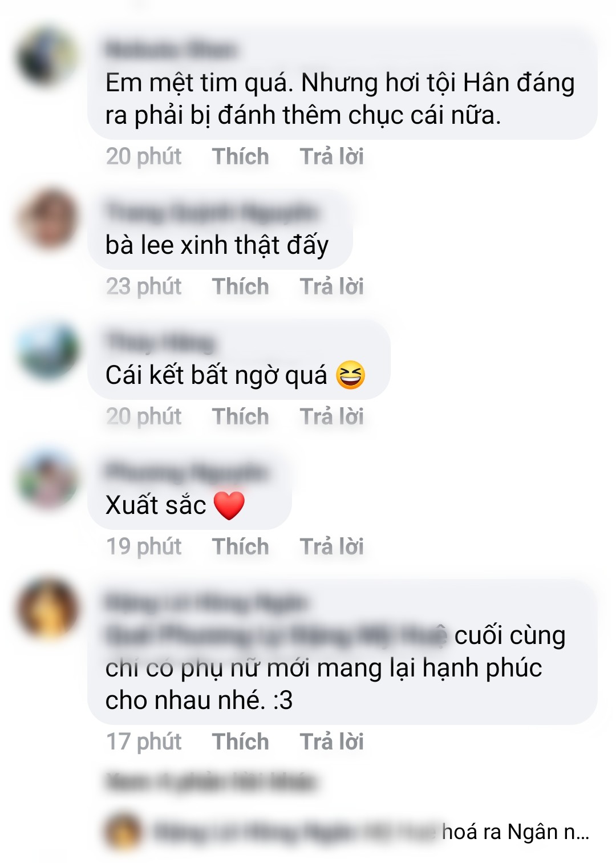Screen dimensions: 616x863
Task: Reply to 'bà lee xinh thật đấy' comment
Action: (x=331, y=286)
